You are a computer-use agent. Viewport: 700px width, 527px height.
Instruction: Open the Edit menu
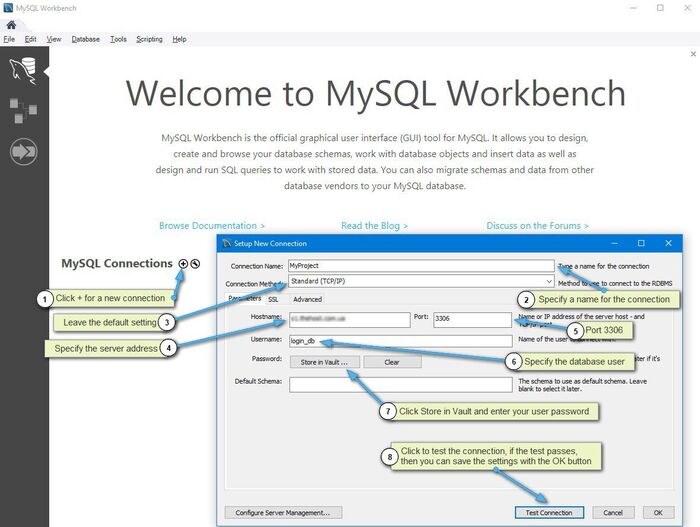click(30, 39)
